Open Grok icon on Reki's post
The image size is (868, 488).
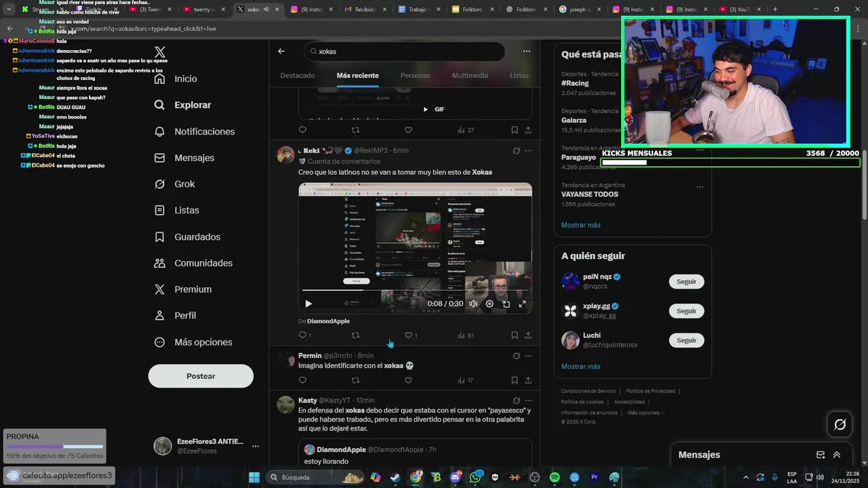point(516,150)
